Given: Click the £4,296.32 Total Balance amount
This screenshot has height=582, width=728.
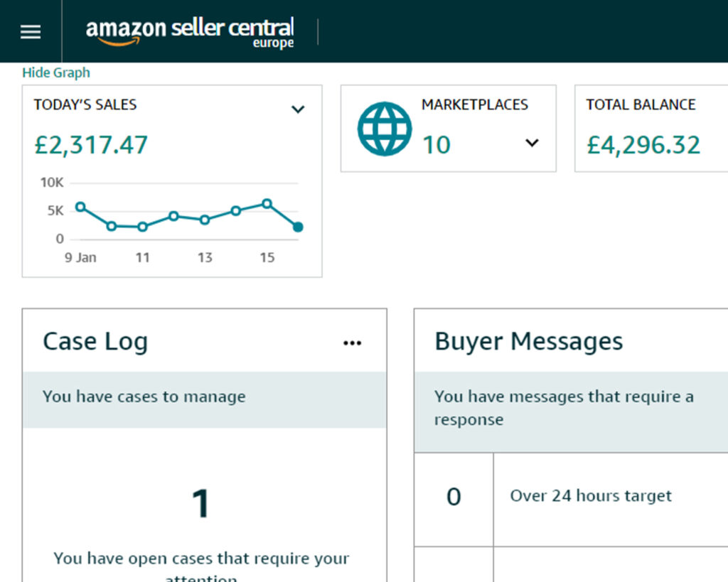Looking at the screenshot, I should point(643,145).
